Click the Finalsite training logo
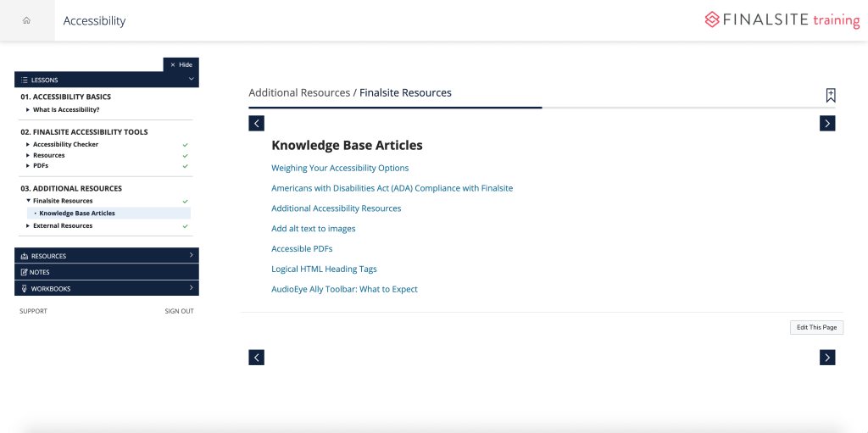The image size is (868, 433). (x=782, y=20)
